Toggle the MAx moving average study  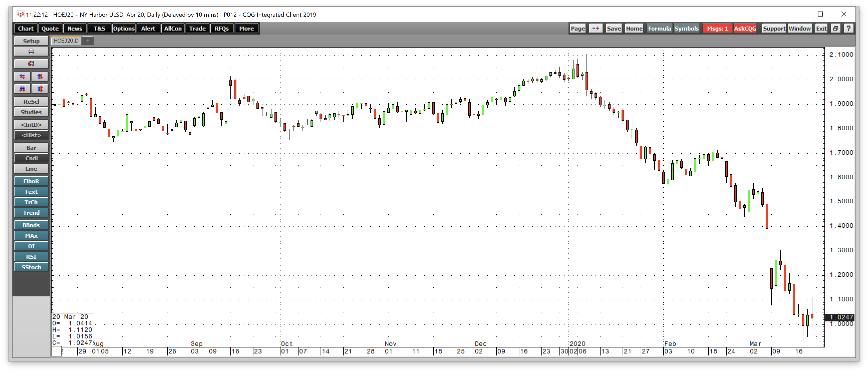31,236
